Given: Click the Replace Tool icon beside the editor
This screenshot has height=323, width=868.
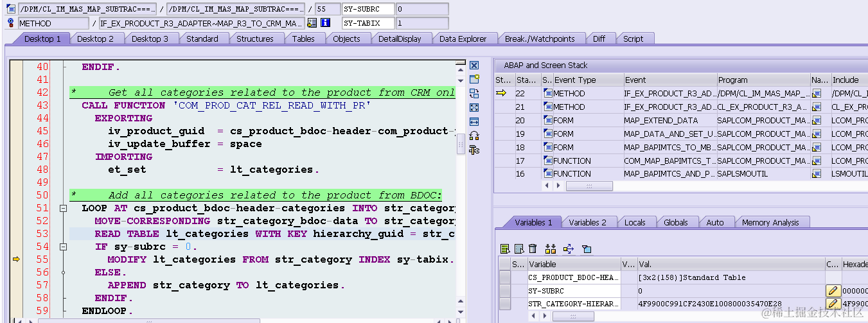Looking at the screenshot, I should coord(474,94).
